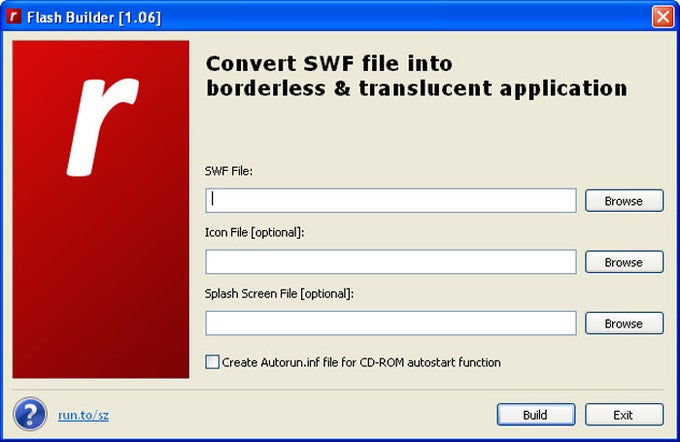
Task: Click the 'Convert SWF file into' heading
Action: pos(329,64)
